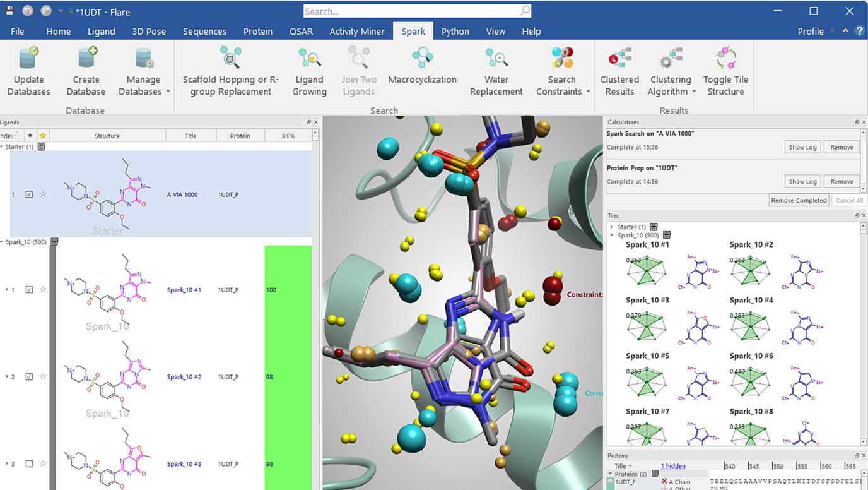This screenshot has height=490, width=868.
Task: Click the Redo arrow in title bar
Action: [x=46, y=11]
